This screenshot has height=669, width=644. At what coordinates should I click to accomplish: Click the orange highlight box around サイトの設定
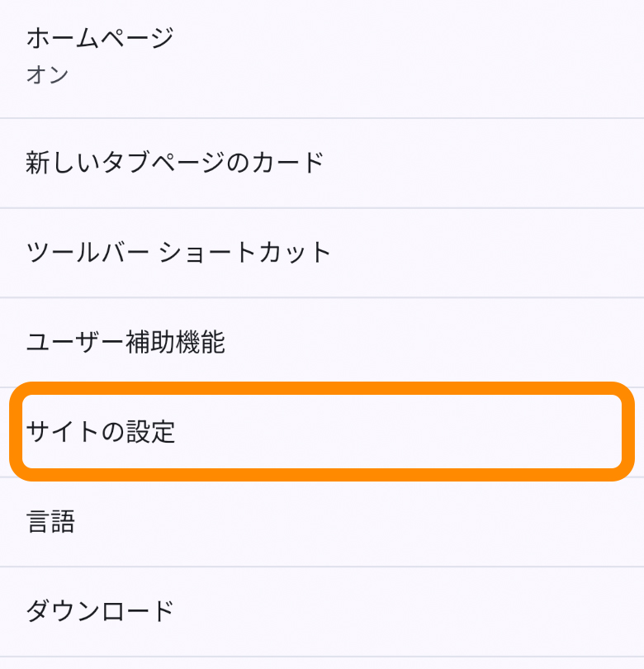point(322,387)
